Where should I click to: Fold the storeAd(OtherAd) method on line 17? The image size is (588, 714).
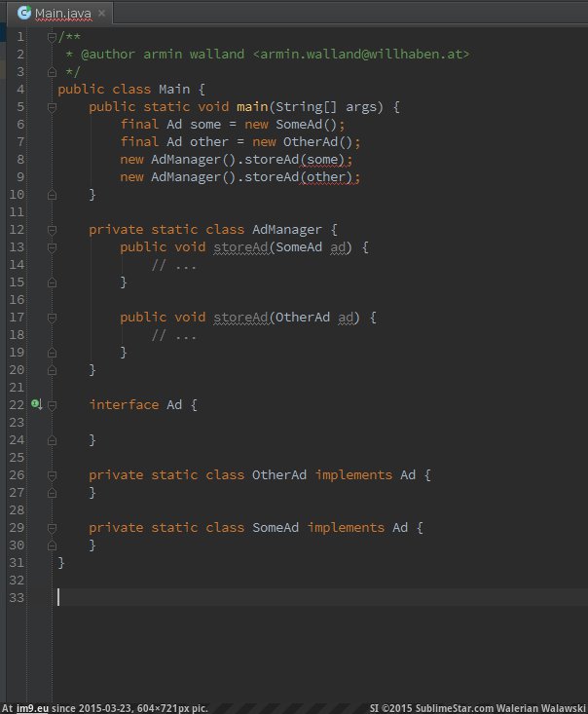click(53, 317)
